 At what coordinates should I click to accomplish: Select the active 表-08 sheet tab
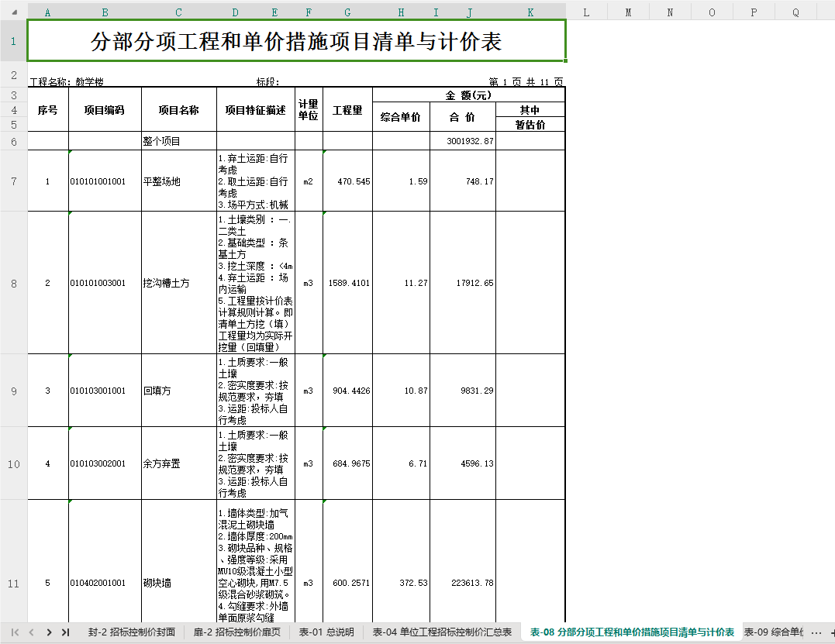[632, 632]
